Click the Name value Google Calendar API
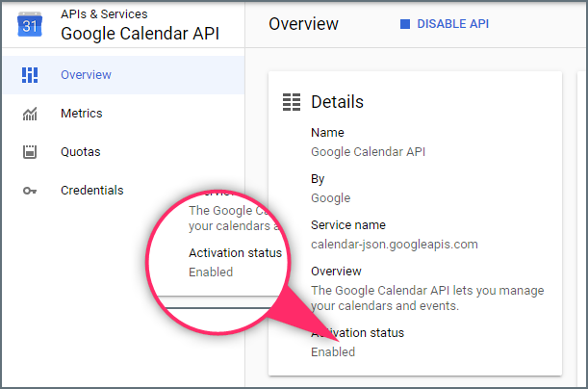The width and height of the screenshot is (588, 389). [368, 151]
